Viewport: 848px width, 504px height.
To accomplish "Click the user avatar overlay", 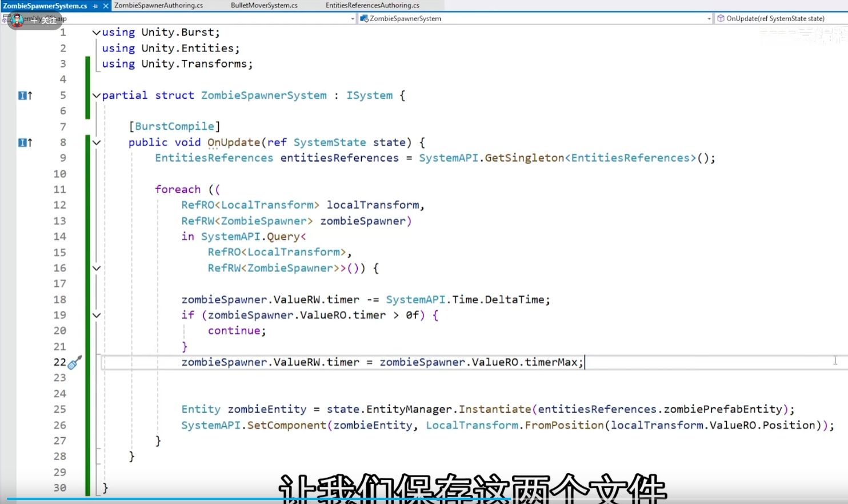I will click(x=17, y=20).
